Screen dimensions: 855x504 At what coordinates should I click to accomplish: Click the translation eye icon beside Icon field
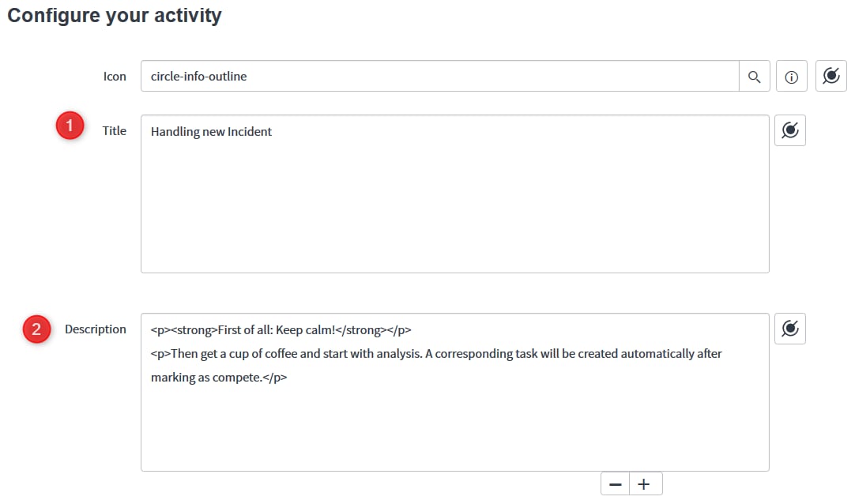[831, 76]
